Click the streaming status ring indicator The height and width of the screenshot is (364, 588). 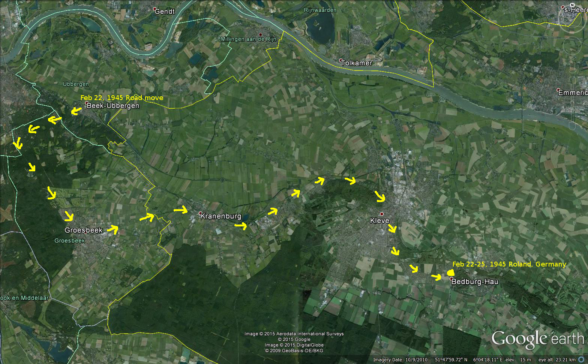pos(581,360)
